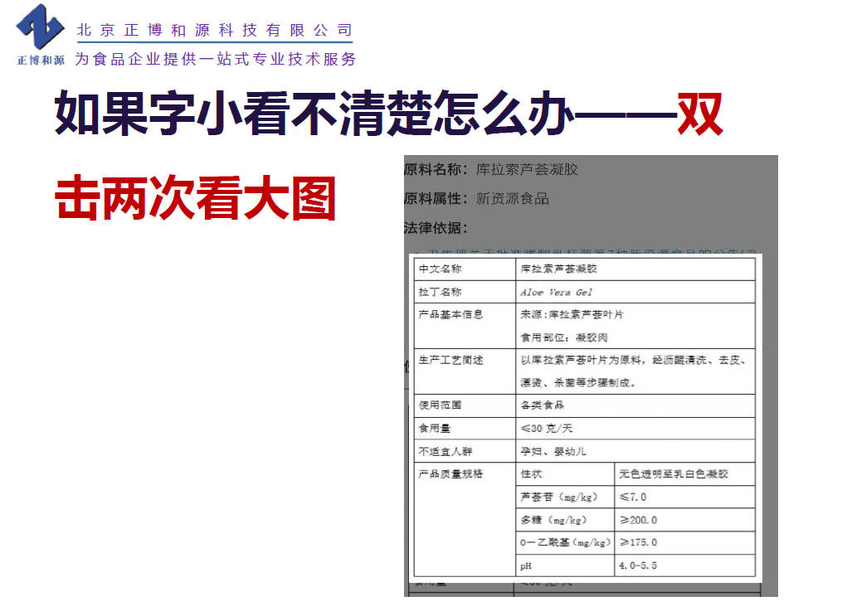Click the 原料属性 label
847x616 pixels.
(x=436, y=199)
